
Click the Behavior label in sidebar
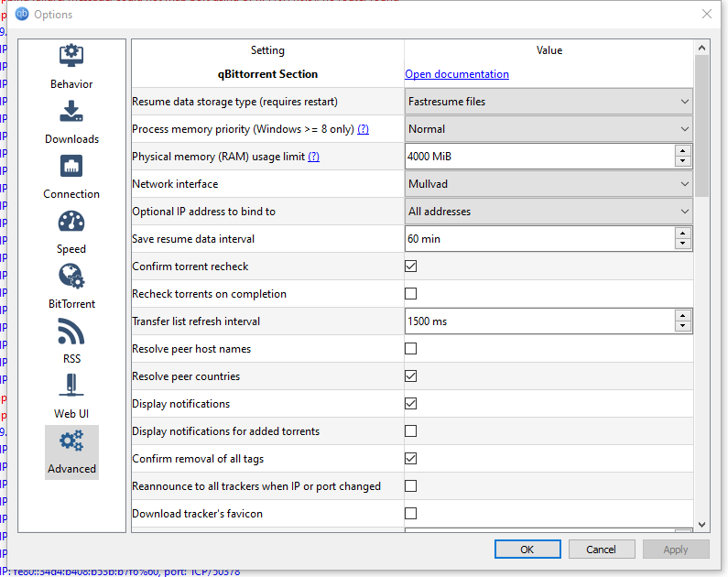coord(71,84)
